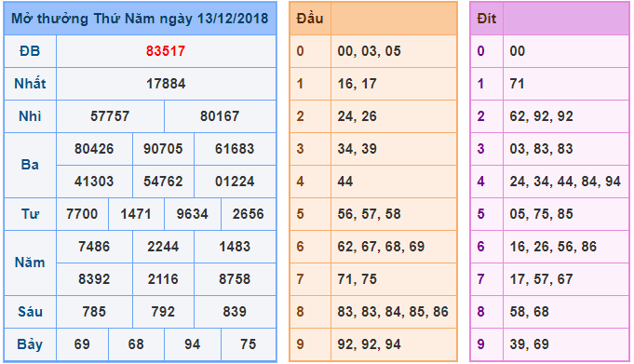
Task: Select the Ba prize number 90705
Action: point(163,149)
